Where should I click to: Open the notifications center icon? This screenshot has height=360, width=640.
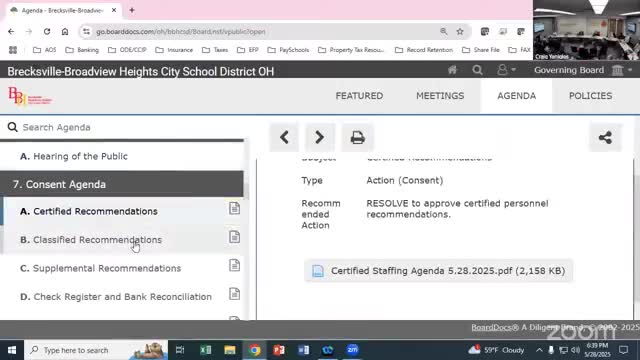(623, 350)
